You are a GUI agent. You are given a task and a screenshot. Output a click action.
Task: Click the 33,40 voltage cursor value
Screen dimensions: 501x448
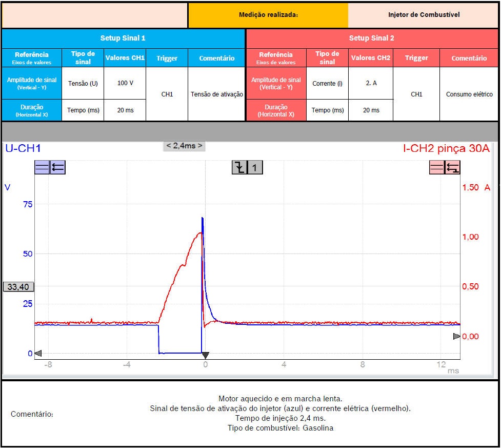[17, 287]
